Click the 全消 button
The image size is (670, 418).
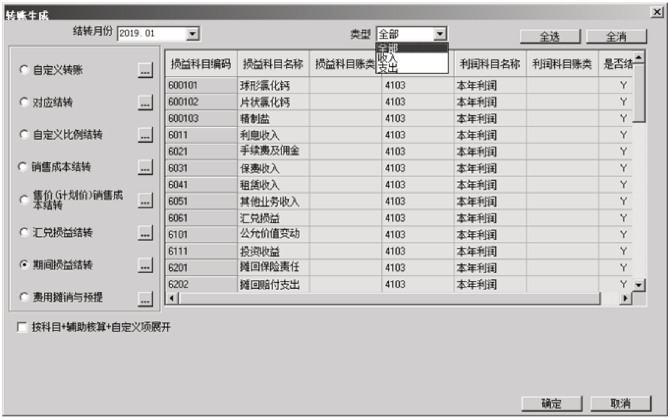(x=616, y=36)
